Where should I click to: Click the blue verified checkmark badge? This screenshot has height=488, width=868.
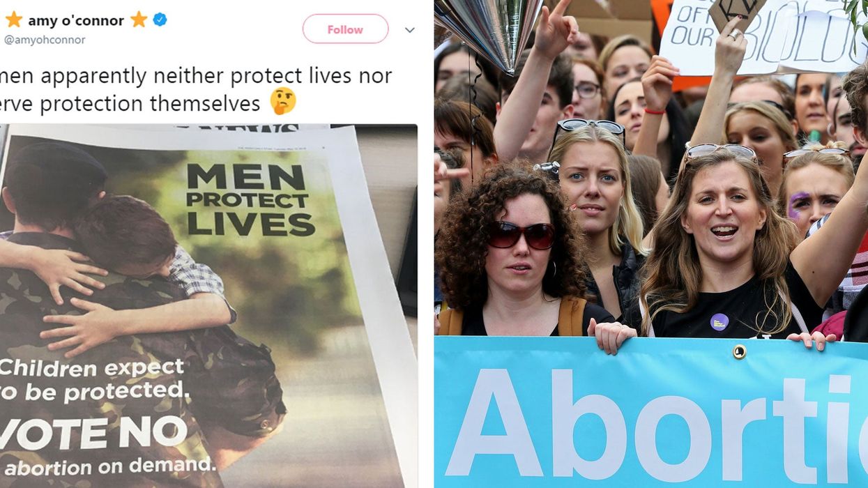160,20
